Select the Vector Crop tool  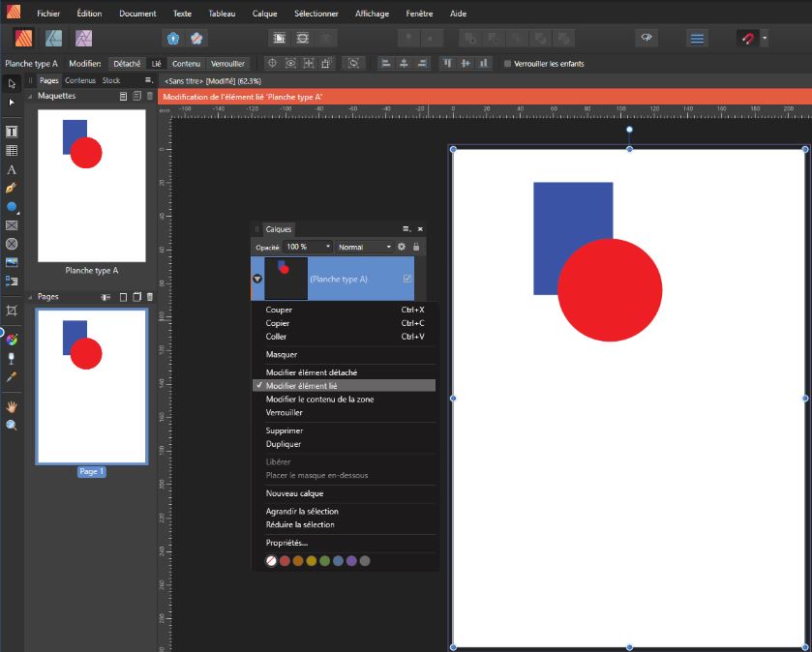point(12,311)
